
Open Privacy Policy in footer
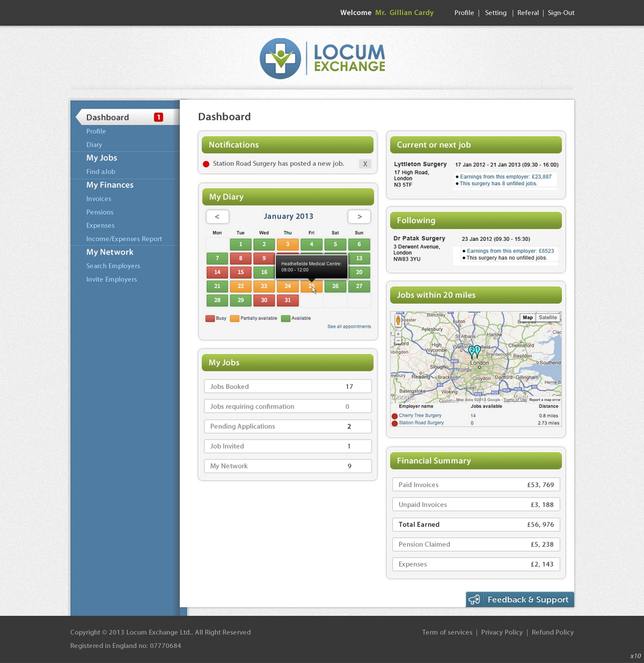tap(502, 632)
